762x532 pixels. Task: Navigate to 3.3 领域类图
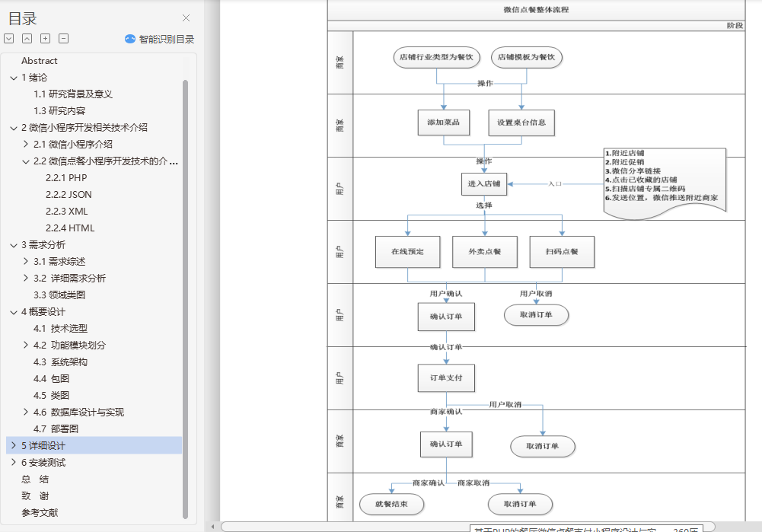59,295
